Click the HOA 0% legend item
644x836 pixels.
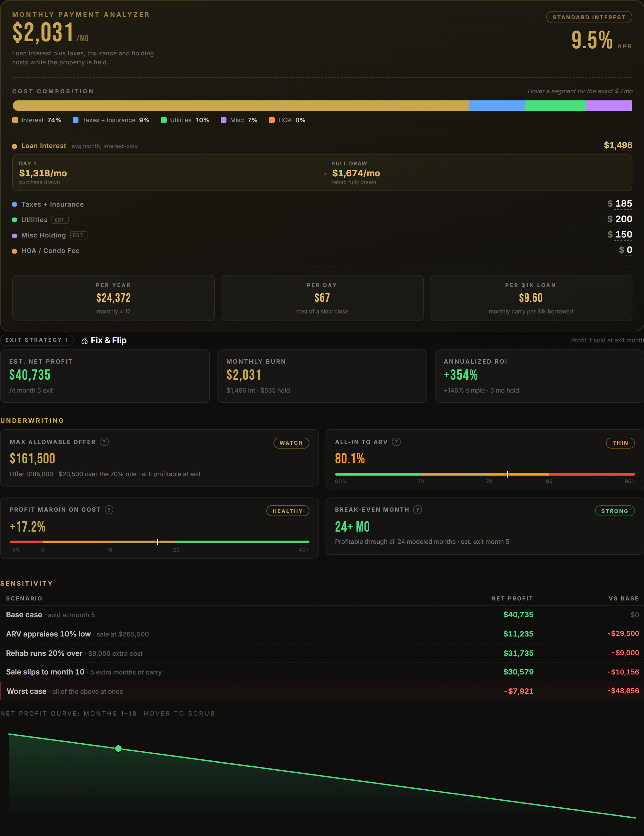(287, 120)
